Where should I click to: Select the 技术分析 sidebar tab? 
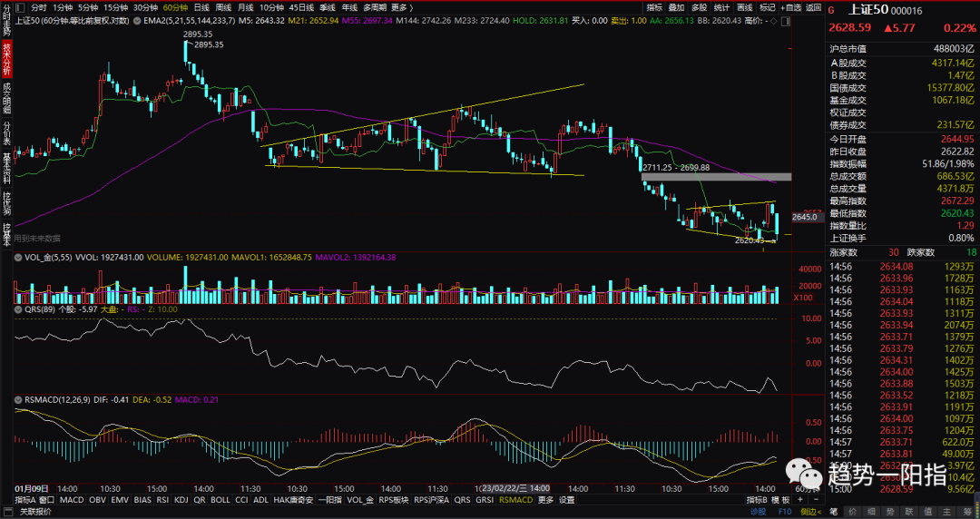pyautogui.click(x=6, y=59)
